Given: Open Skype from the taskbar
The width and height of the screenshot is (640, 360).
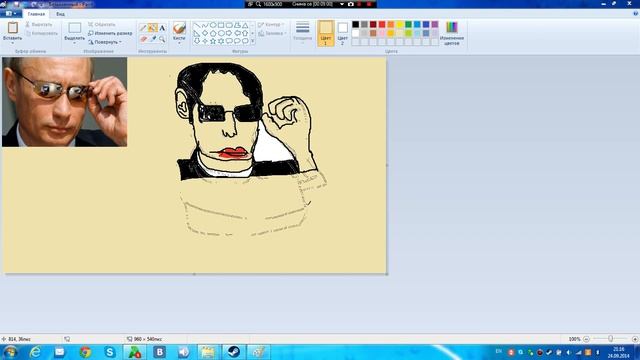Looking at the screenshot, I should point(110,352).
